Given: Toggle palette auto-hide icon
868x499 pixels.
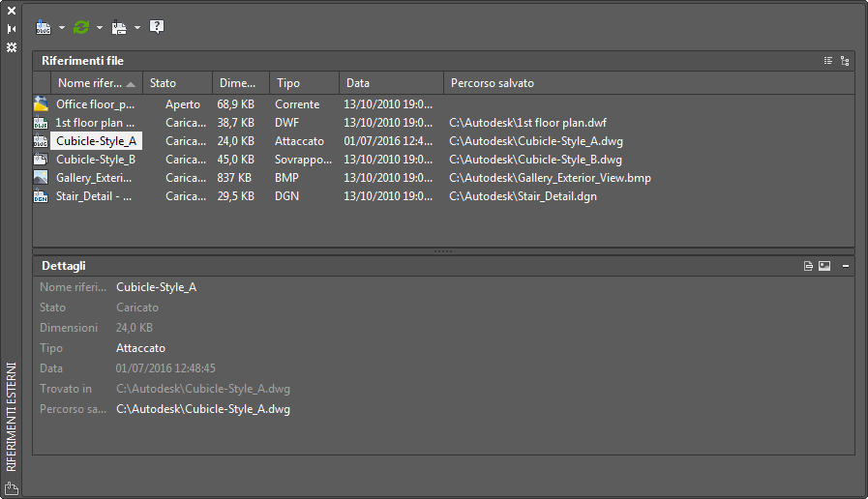Looking at the screenshot, I should point(12,29).
